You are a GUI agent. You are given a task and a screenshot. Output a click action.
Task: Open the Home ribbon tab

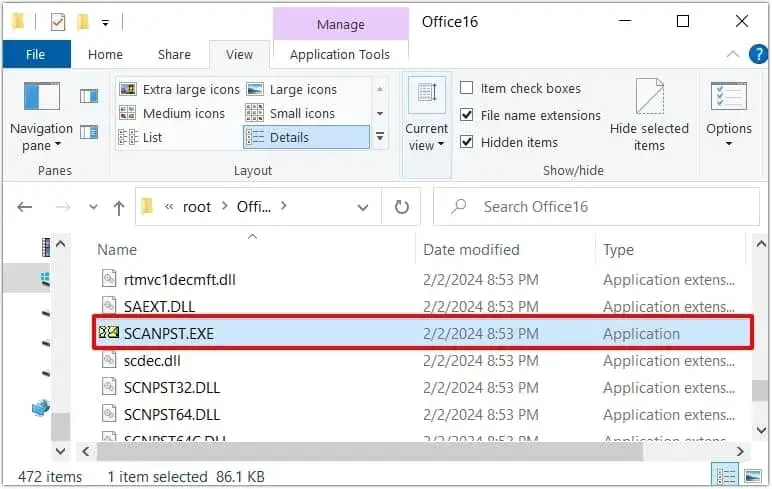105,54
